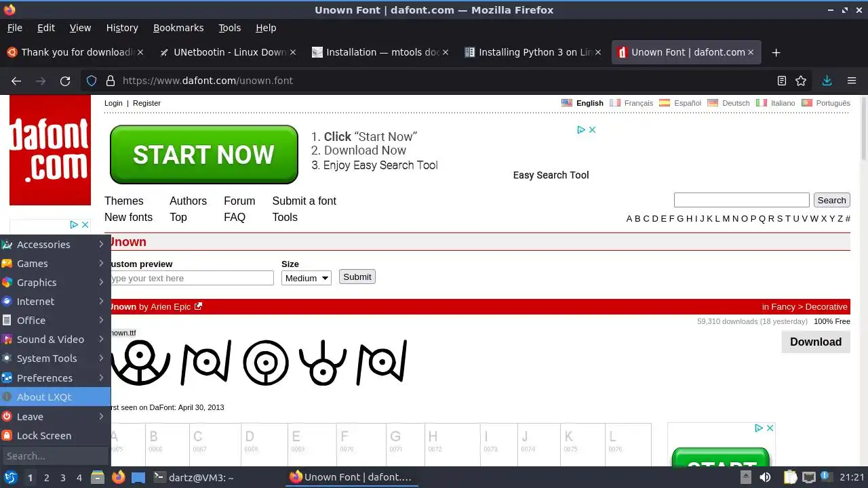Click in the font search field
This screenshot has width=868, height=488.
pyautogui.click(x=741, y=200)
